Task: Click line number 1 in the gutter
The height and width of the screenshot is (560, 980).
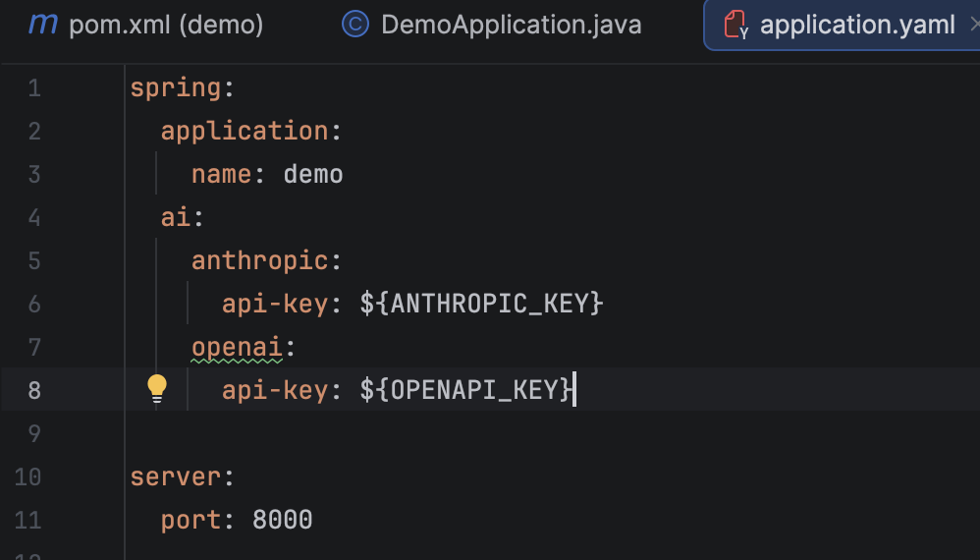Action: click(x=34, y=88)
